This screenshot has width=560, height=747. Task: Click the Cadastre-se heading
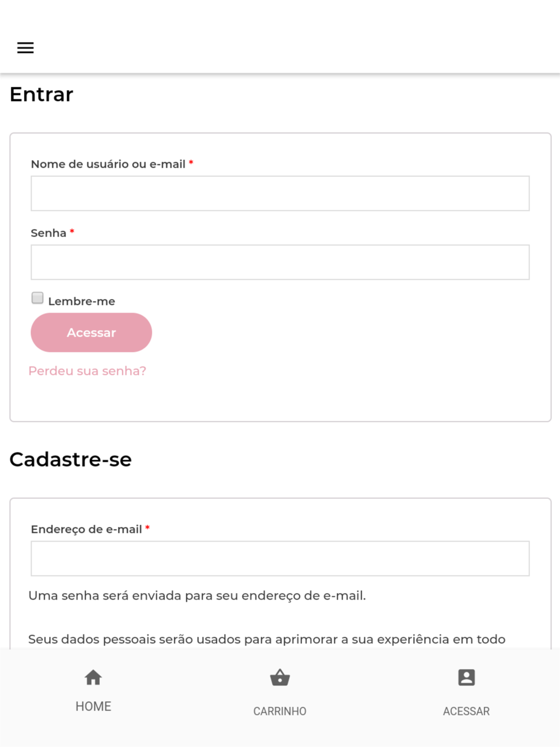(71, 459)
